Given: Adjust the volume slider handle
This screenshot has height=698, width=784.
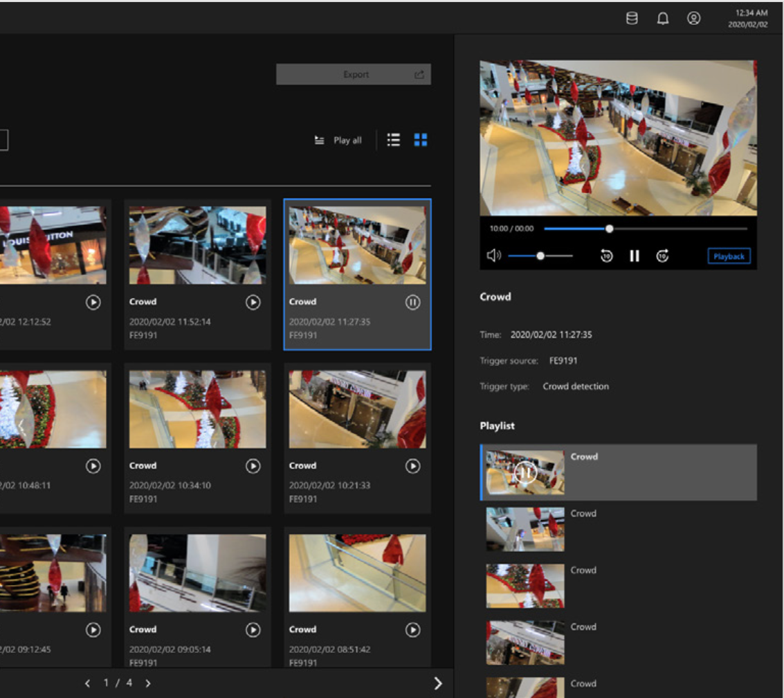Looking at the screenshot, I should [x=540, y=256].
